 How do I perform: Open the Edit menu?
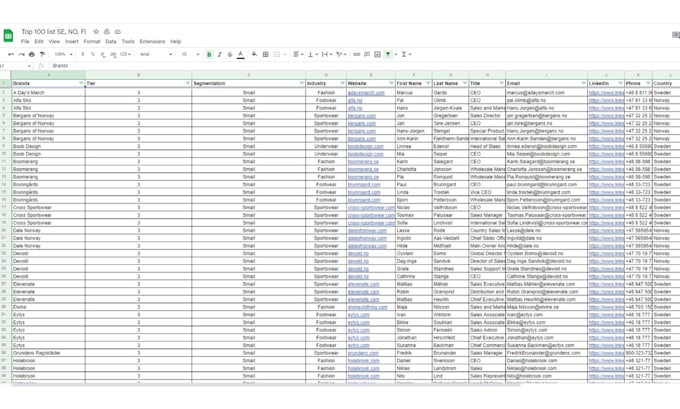point(39,42)
